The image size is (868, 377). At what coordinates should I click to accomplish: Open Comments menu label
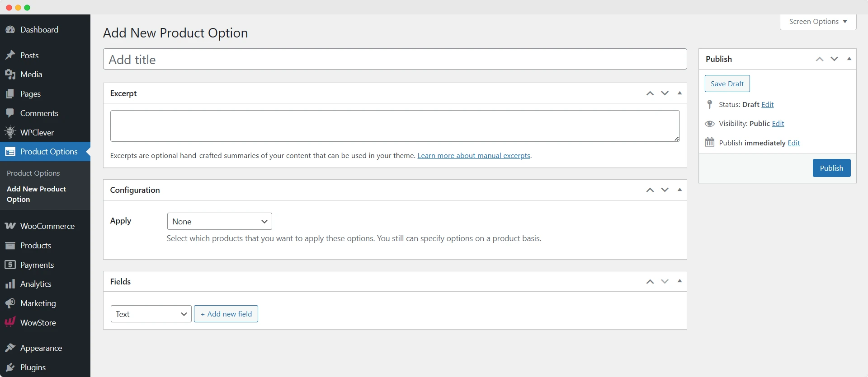[39, 113]
